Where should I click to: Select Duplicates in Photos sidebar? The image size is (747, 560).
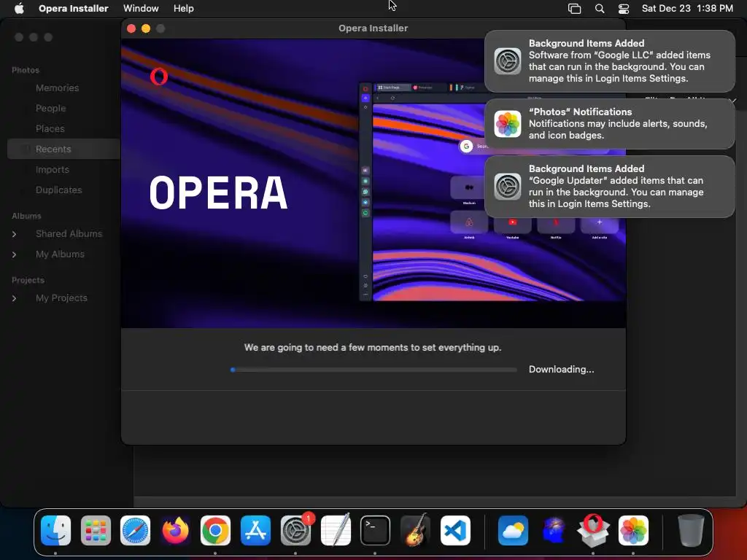point(58,190)
